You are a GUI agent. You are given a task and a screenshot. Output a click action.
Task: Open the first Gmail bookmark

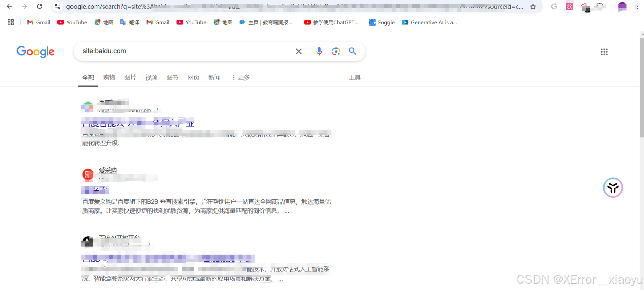click(x=39, y=22)
